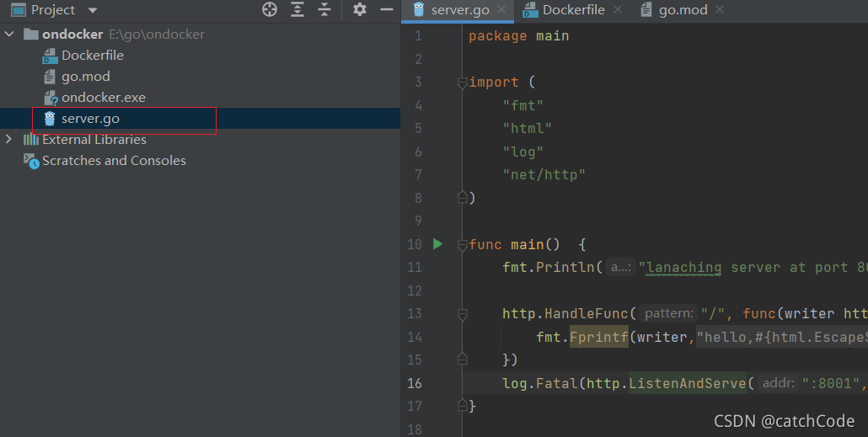Click line number 16 in gutter
The width and height of the screenshot is (868, 437).
coord(415,383)
